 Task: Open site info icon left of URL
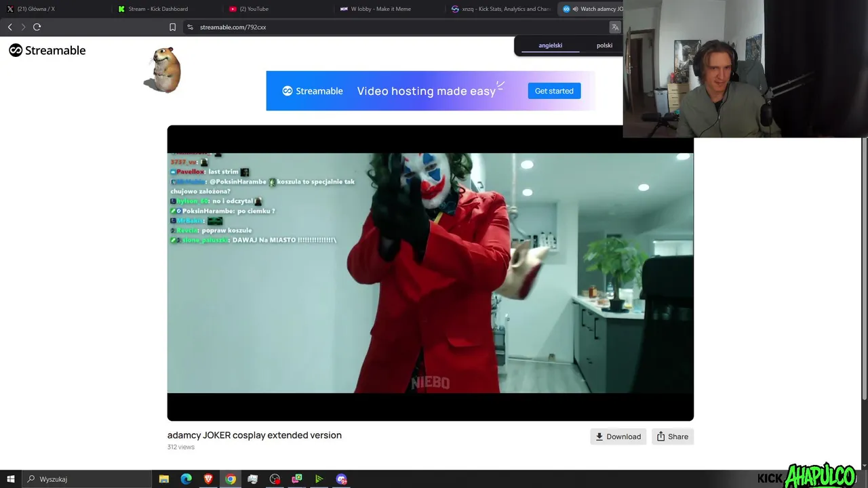tap(190, 27)
